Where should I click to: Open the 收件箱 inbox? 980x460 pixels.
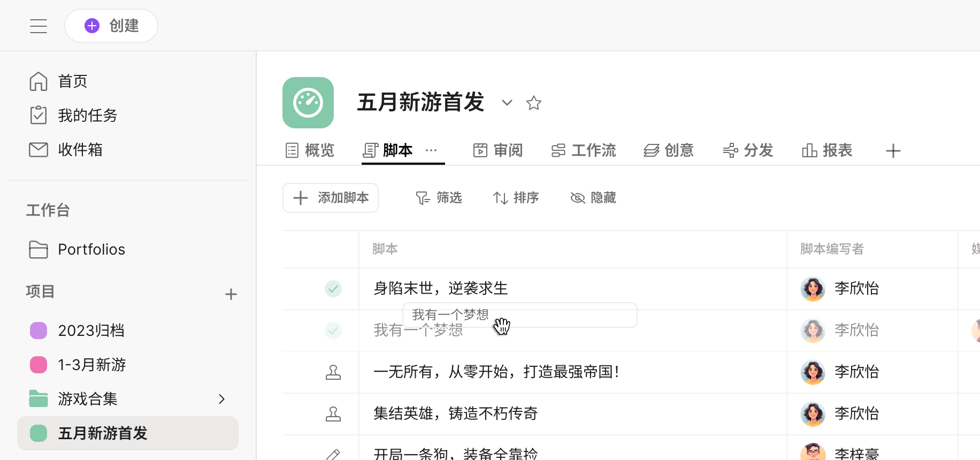[80, 150]
